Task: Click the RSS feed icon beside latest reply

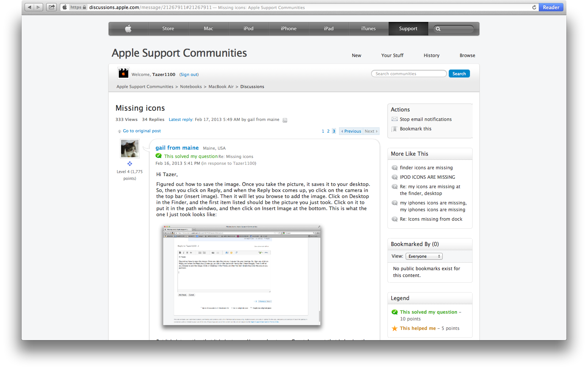Action: [x=285, y=120]
